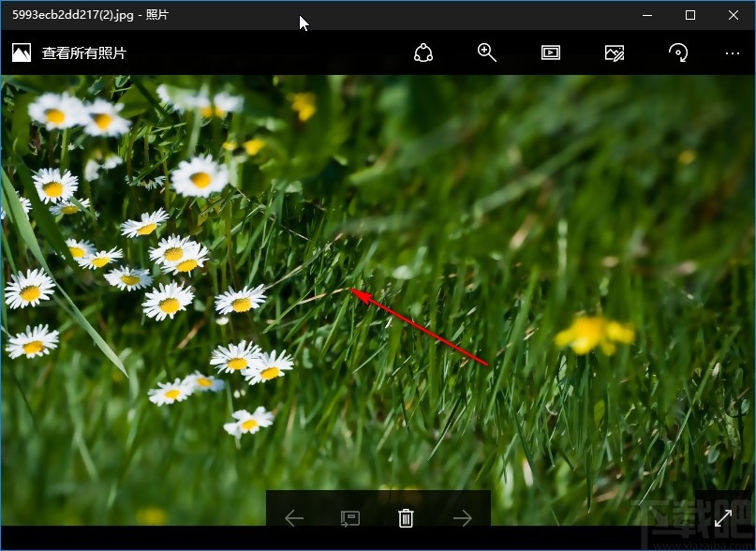Viewport: 756px width, 551px height.
Task: Zoom in with the magnifier icon
Action: (x=486, y=52)
